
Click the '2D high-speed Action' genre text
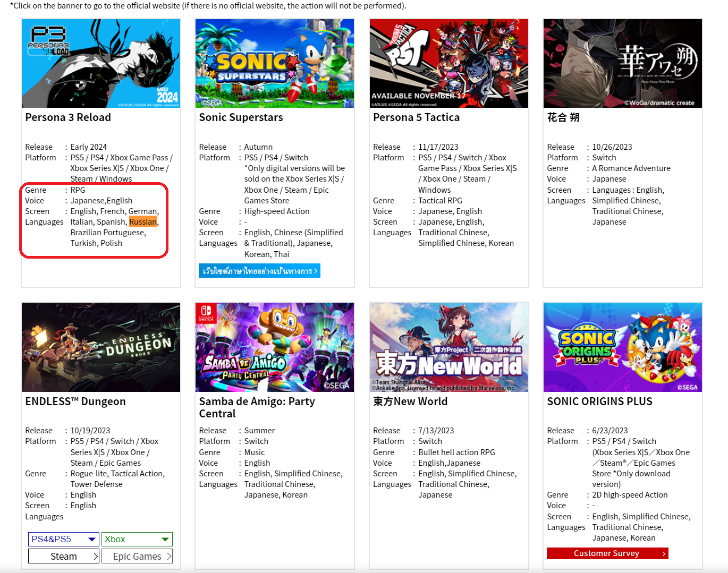pos(630,495)
